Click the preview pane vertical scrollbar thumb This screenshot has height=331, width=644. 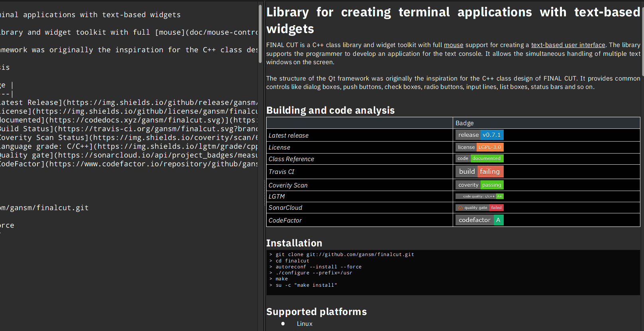tap(642, 40)
